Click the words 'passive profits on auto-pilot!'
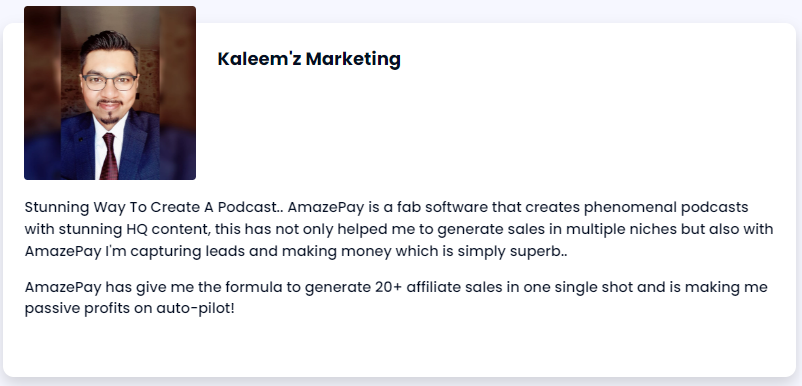802x386 pixels. point(129,309)
